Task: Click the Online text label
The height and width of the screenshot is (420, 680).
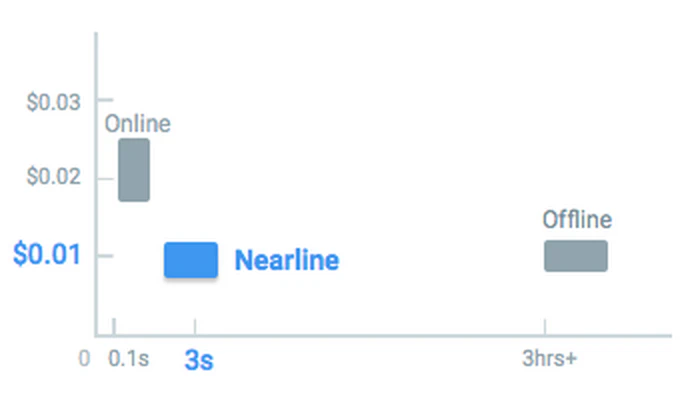Action: coord(138,125)
